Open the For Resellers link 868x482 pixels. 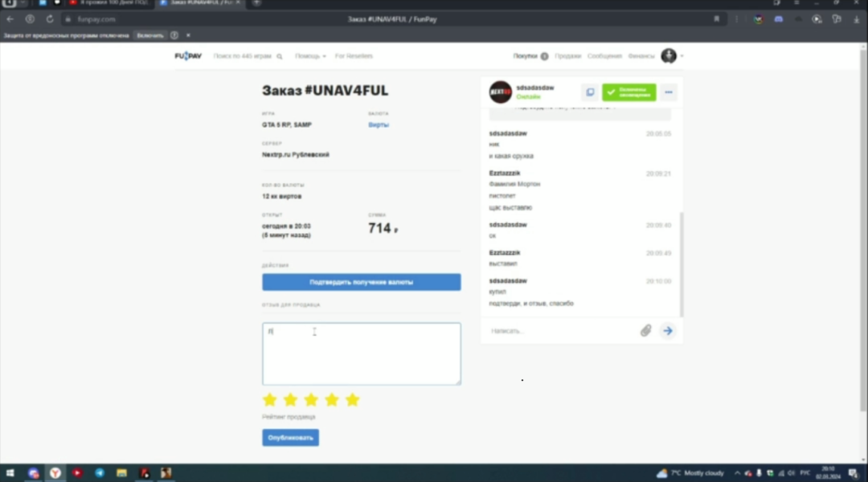pyautogui.click(x=354, y=56)
